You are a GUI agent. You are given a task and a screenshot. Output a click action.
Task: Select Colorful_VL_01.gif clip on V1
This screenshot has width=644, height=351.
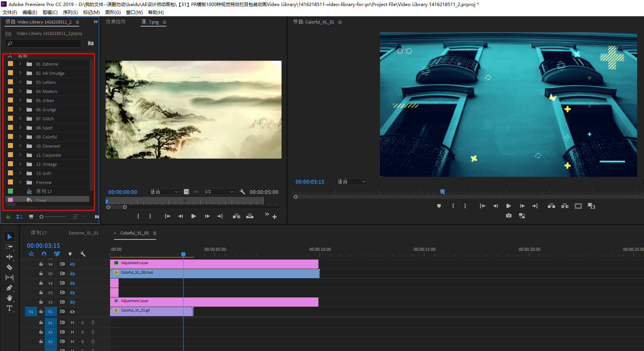pos(152,312)
